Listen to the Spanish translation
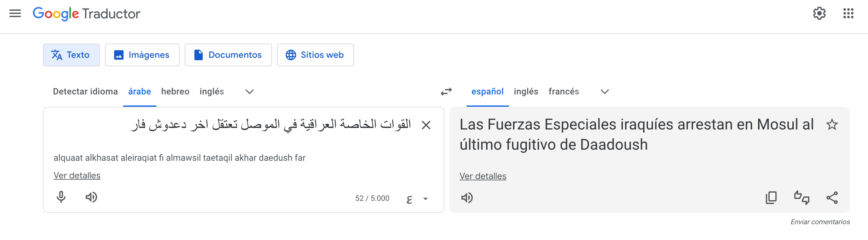868x240 pixels. coord(467,197)
